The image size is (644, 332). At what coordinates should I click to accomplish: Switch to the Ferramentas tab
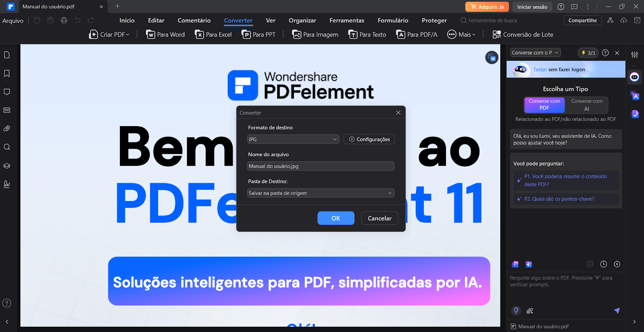(347, 20)
